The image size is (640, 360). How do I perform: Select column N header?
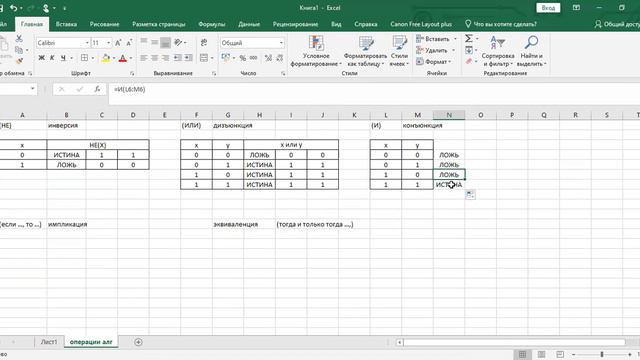449,115
